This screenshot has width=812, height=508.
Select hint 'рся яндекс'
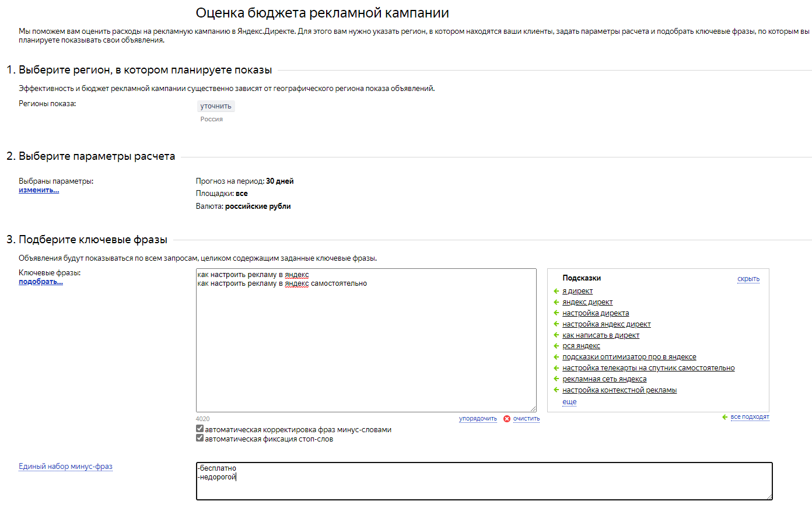581,346
